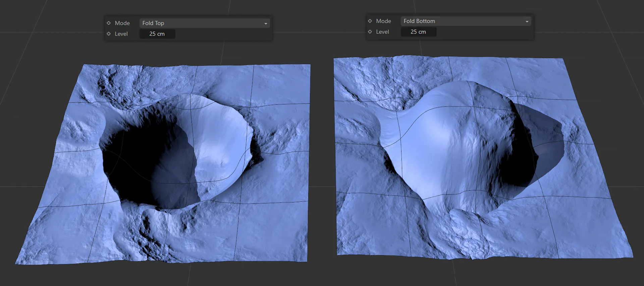Toggle the keyframe diamond beside Level under Fold Top
Screen dimensions: 644x286
click(x=109, y=34)
